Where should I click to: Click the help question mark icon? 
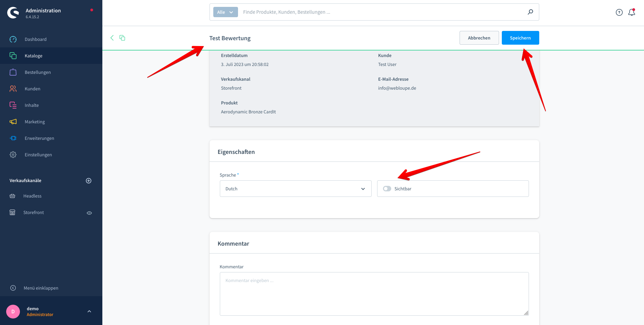pyautogui.click(x=619, y=12)
